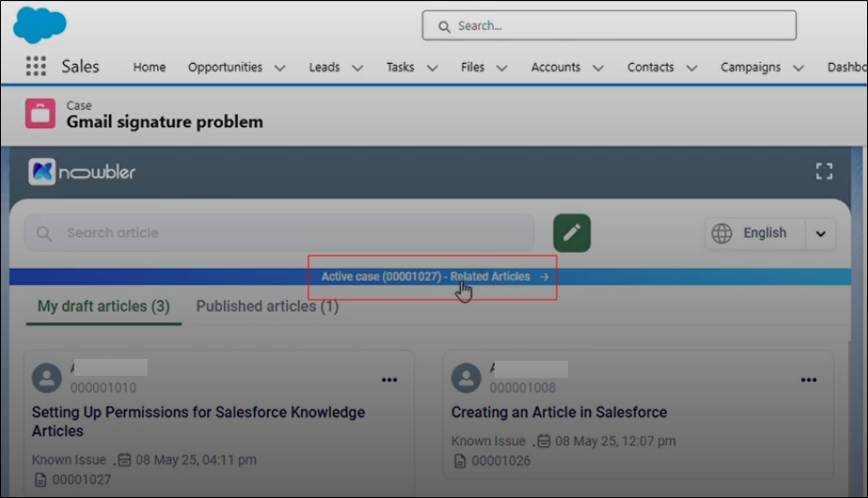Screen dimensions: 868x498
Task: Select My draft articles (3) tab
Action: click(x=103, y=306)
